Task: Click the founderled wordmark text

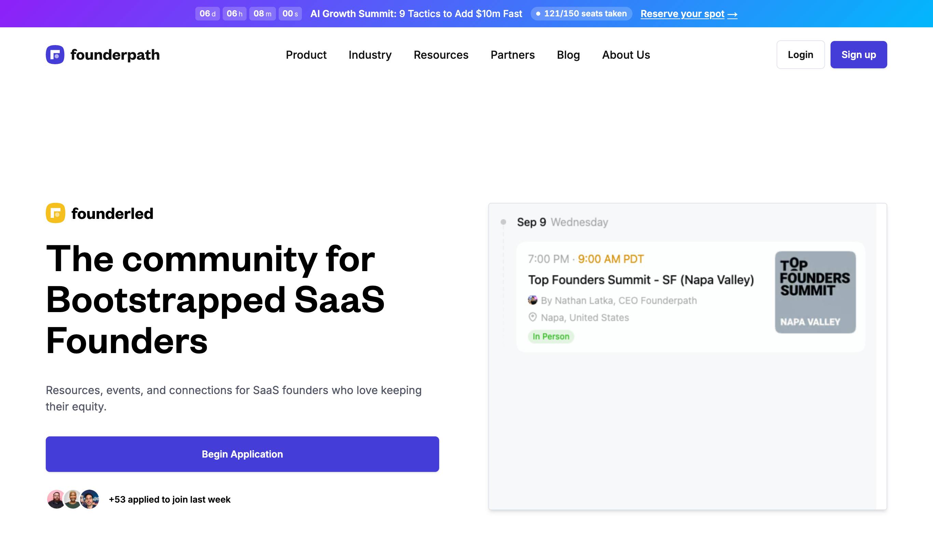Action: [x=112, y=213]
